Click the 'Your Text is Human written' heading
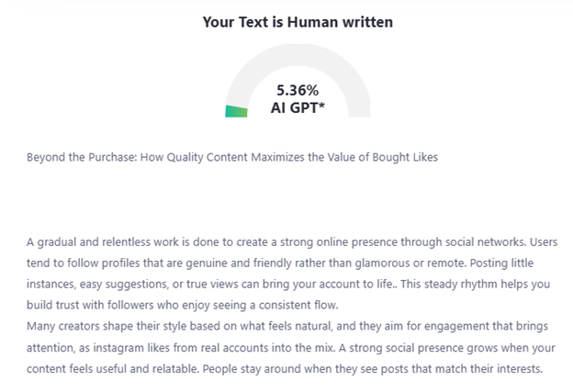This screenshot has height=392, width=573. point(298,21)
